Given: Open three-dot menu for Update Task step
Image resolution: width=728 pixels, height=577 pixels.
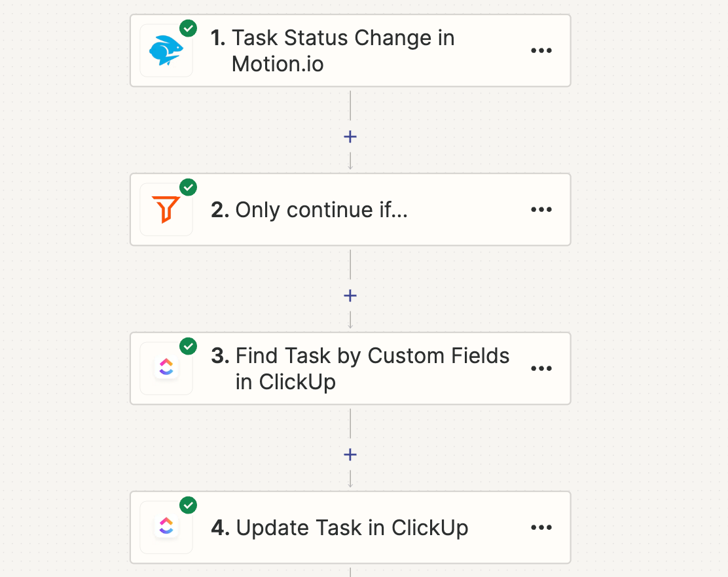Looking at the screenshot, I should point(541,528).
